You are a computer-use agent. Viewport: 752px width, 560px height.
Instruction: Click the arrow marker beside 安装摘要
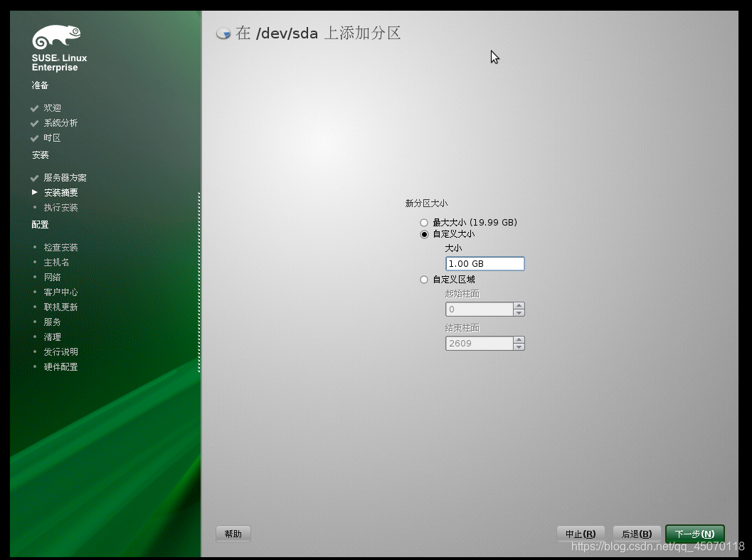[x=35, y=192]
